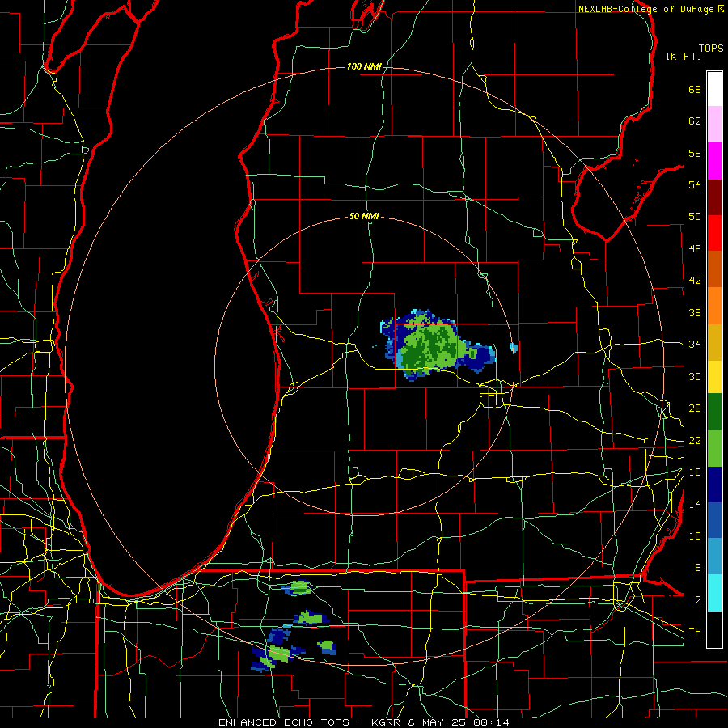Click the "42" scale label
The width and height of the screenshot is (728, 728).
point(695,281)
